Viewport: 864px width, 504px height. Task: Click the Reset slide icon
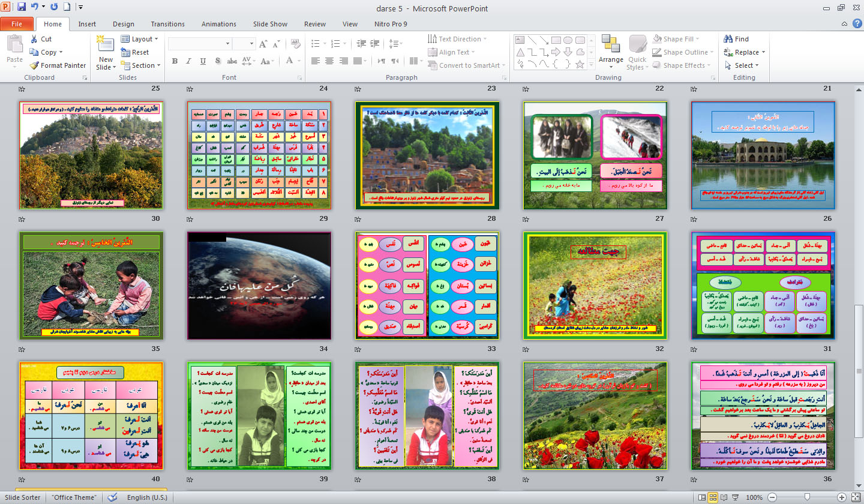125,52
